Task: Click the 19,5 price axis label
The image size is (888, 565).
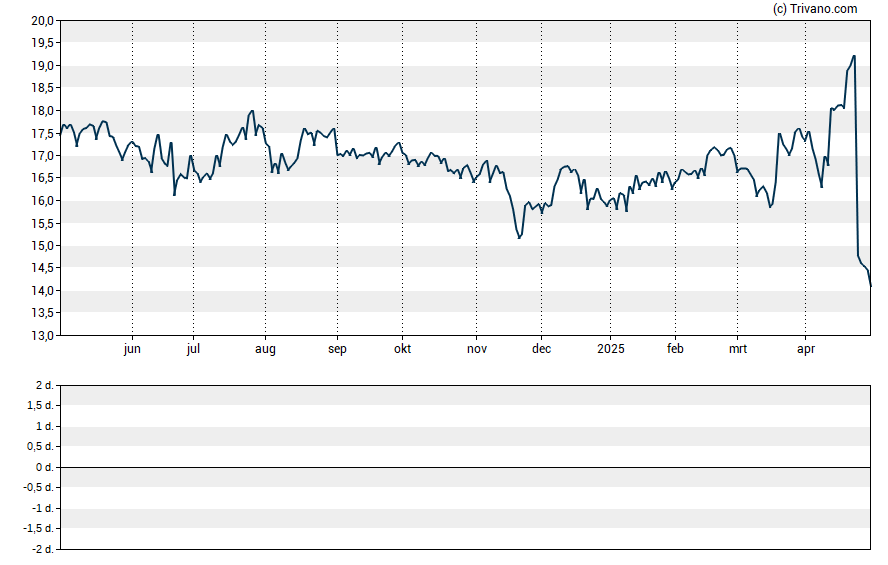Action: 42,43
